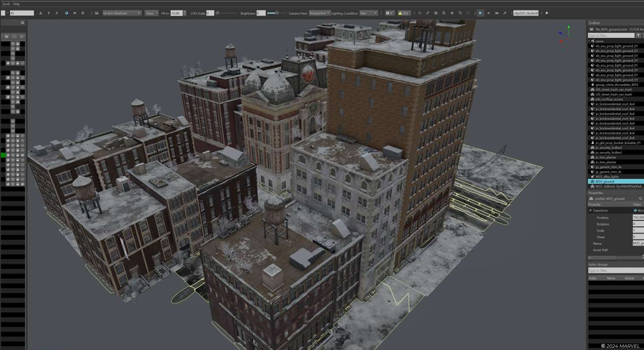Open the Help menu
This screenshot has width=644, height=350.
point(16,4)
